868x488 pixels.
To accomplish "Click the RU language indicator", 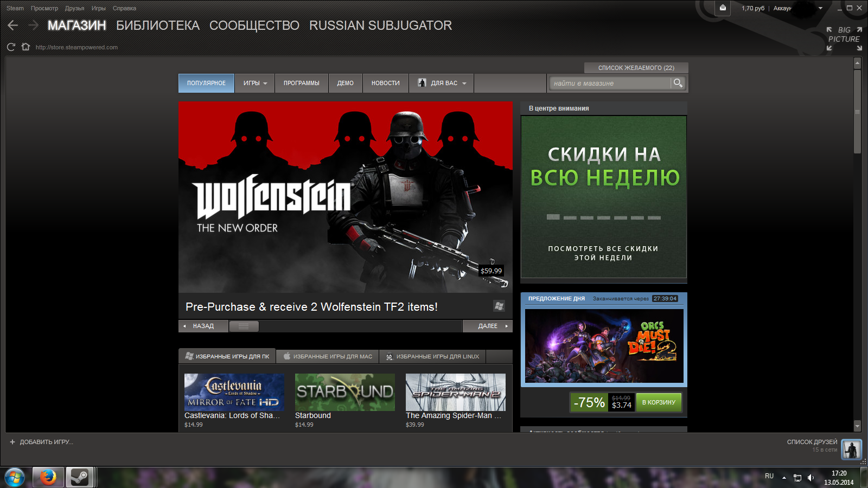I will click(x=769, y=476).
